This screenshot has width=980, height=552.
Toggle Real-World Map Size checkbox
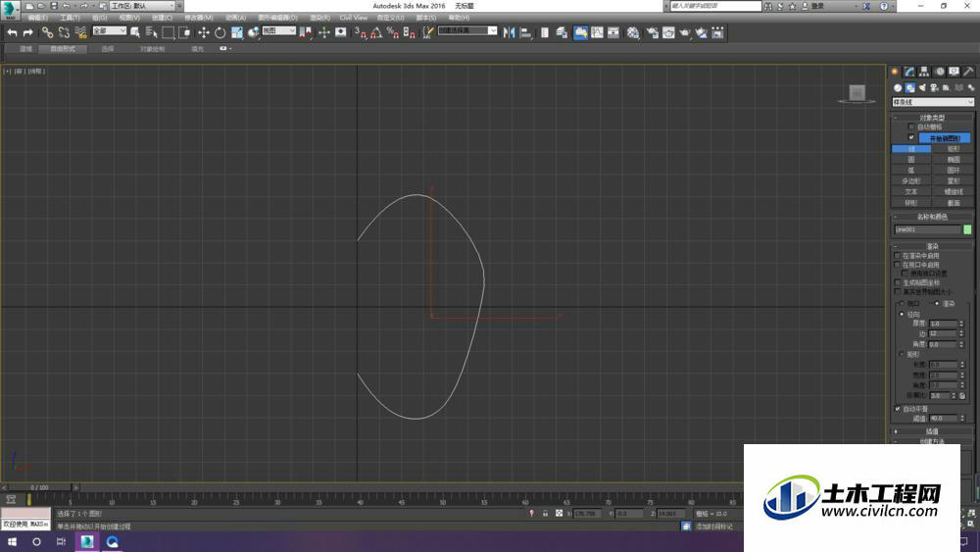898,292
